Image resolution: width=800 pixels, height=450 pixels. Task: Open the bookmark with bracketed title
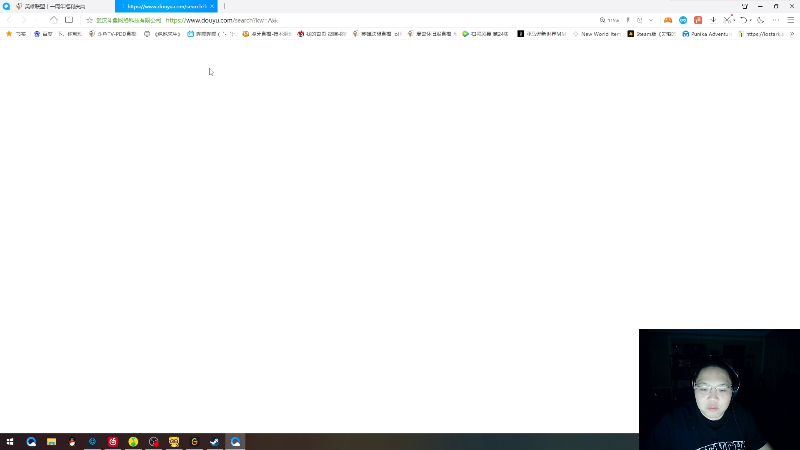(162, 34)
